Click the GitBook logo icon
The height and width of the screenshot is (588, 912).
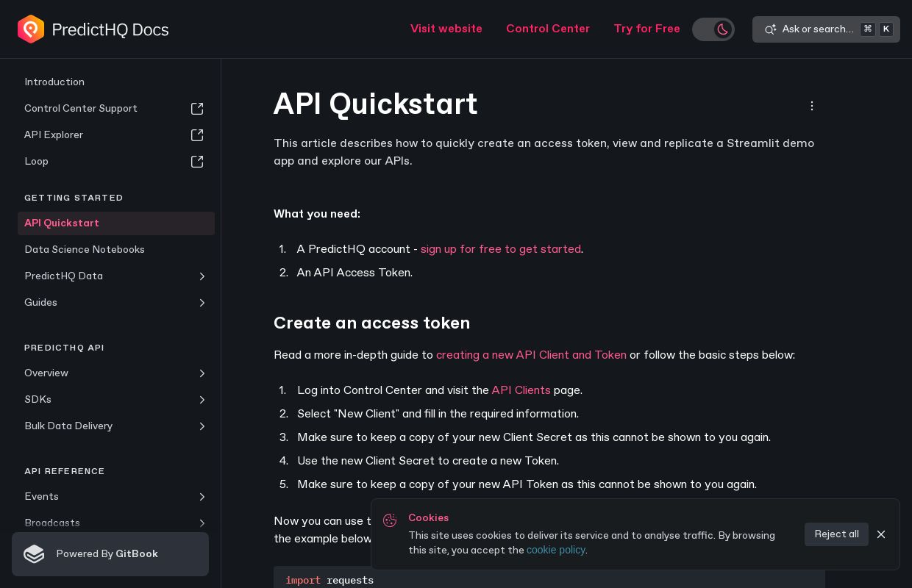(34, 554)
